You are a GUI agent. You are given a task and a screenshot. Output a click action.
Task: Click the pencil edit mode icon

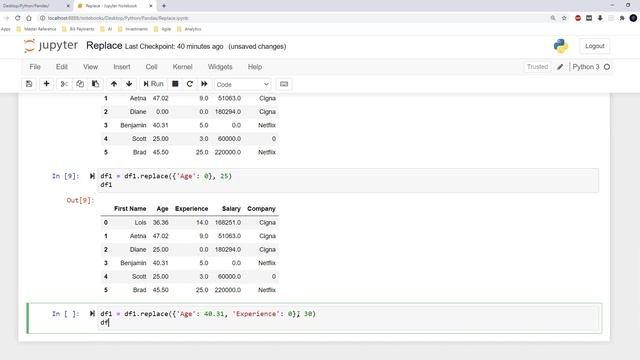click(x=560, y=67)
